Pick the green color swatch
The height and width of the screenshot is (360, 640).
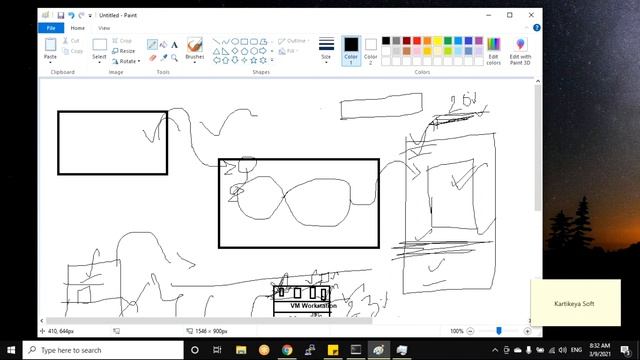click(448, 40)
